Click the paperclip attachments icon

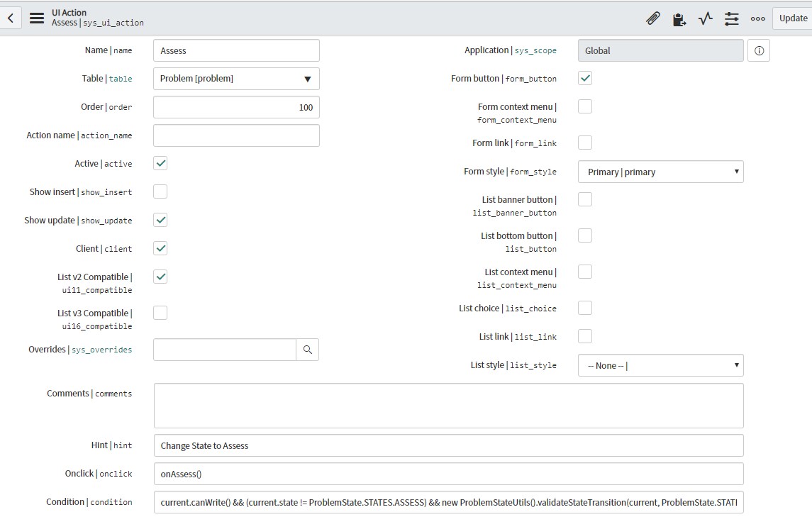tap(652, 18)
